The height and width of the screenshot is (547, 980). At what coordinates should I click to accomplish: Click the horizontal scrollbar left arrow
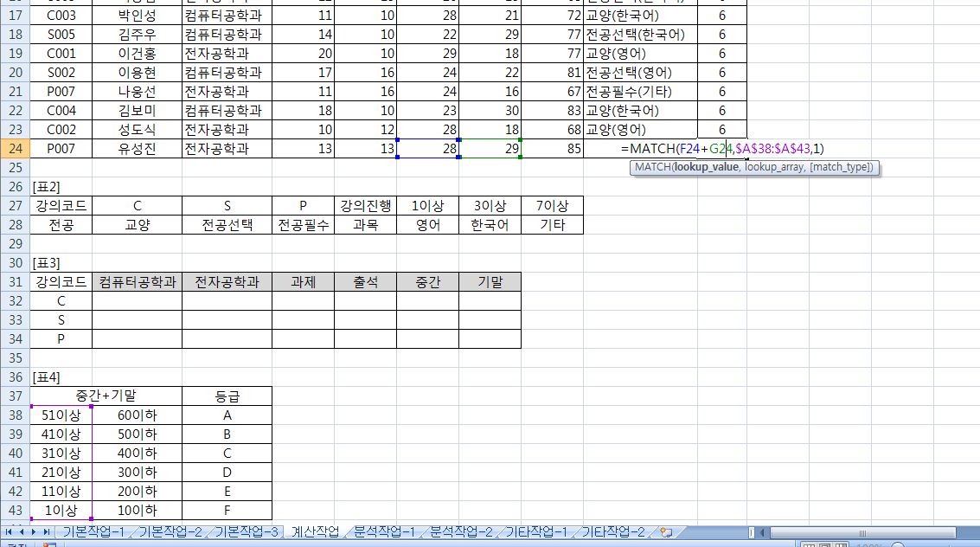coord(762,532)
